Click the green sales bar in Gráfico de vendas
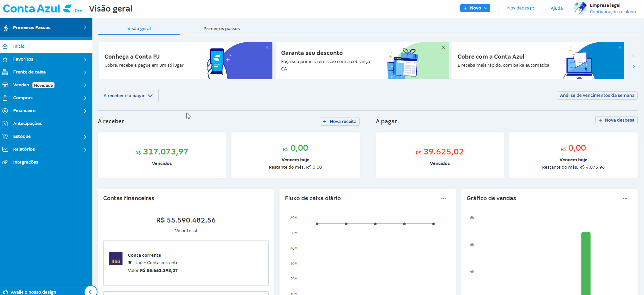 point(586,264)
